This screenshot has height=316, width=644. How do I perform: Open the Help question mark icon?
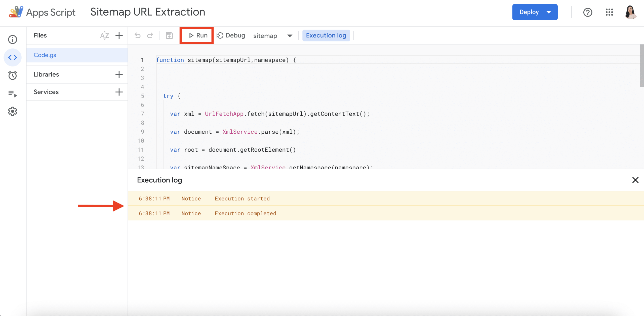click(x=588, y=12)
